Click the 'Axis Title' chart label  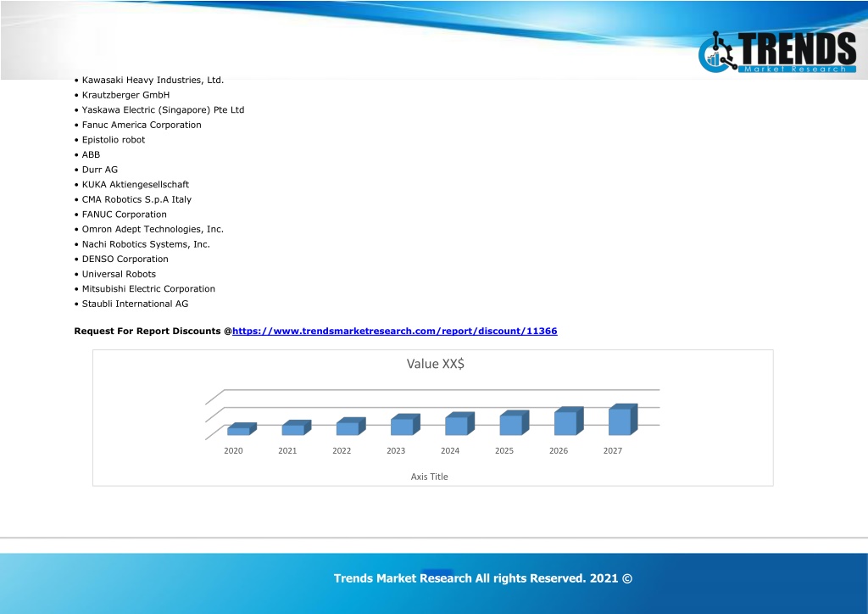pos(429,477)
